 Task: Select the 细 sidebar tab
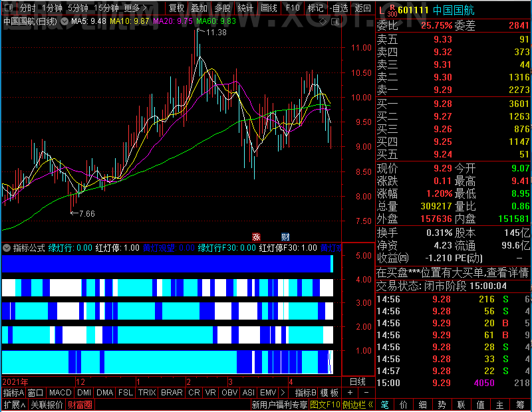coord(423,405)
